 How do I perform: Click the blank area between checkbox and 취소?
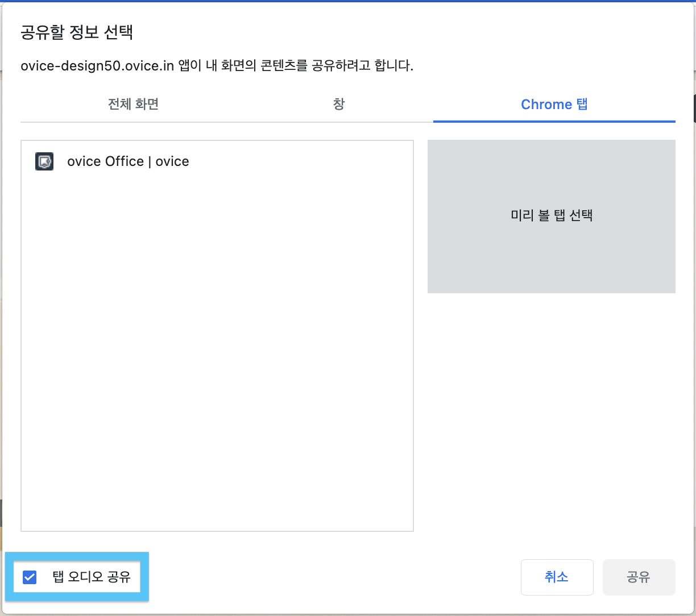(x=330, y=577)
